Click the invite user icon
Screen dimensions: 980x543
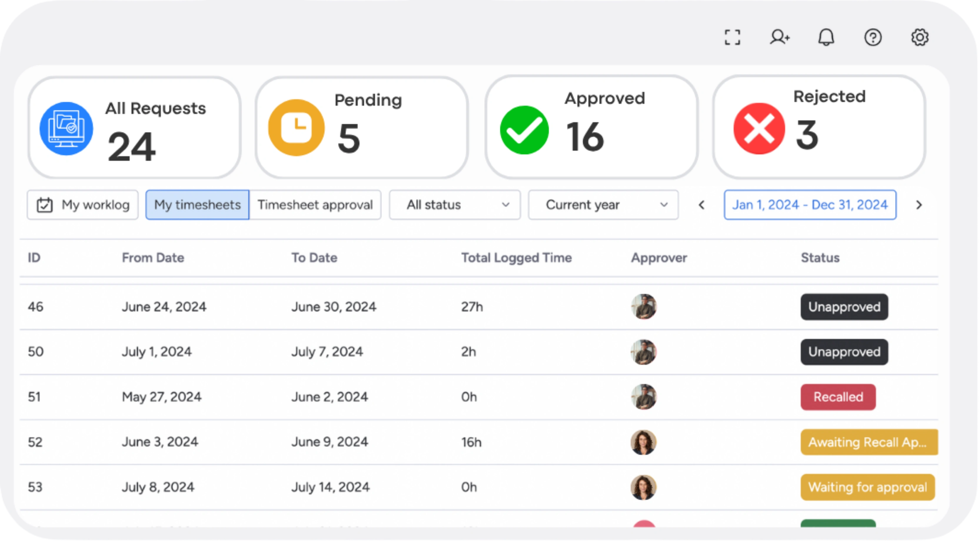tap(780, 37)
